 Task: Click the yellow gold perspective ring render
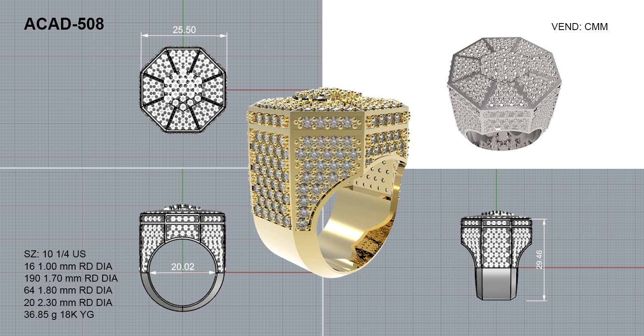[328, 182]
